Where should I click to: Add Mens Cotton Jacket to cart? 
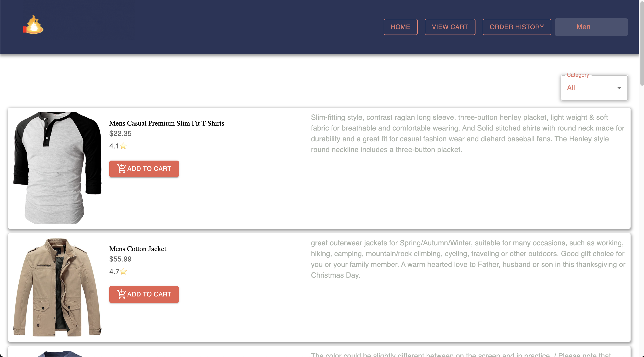click(x=144, y=294)
